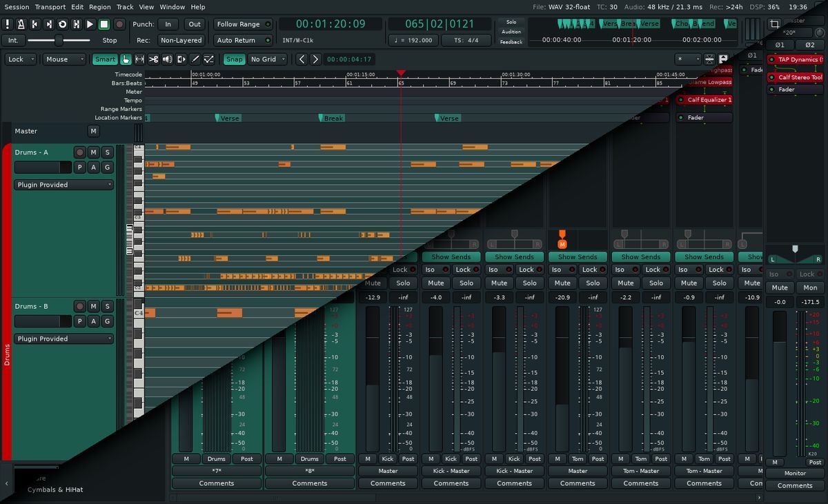Open the Session menu
The image size is (828, 504).
(17, 7)
